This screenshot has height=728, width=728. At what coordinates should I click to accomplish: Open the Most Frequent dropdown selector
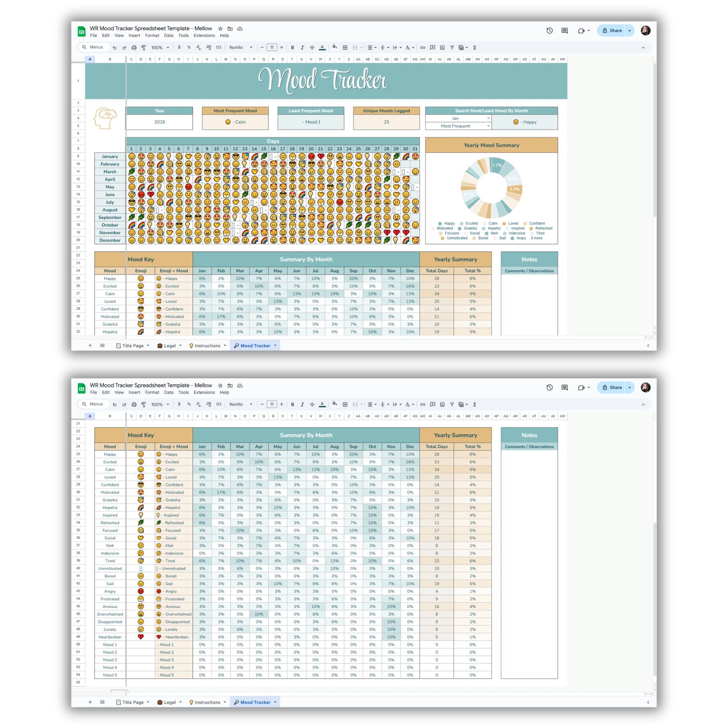pos(488,126)
